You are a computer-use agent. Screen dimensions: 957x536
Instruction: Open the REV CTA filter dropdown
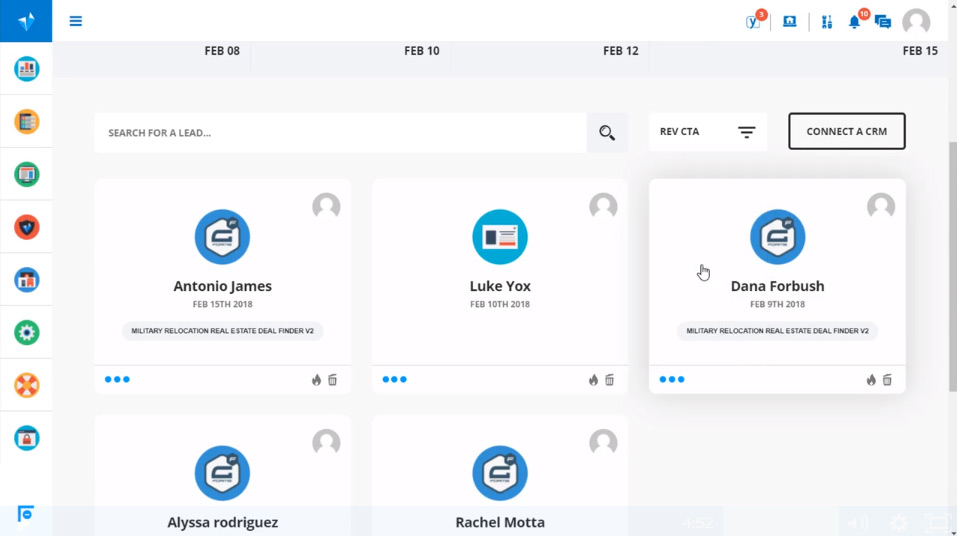707,132
